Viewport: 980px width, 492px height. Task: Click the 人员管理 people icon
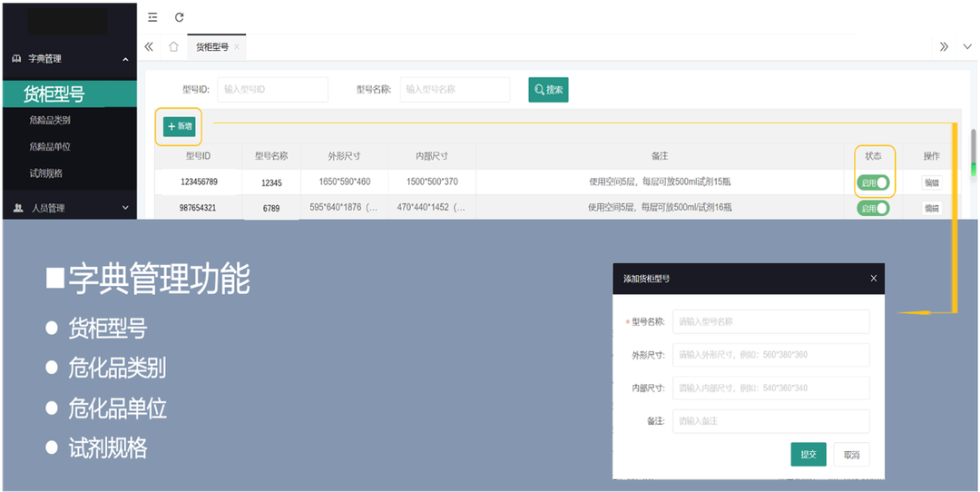[18, 208]
